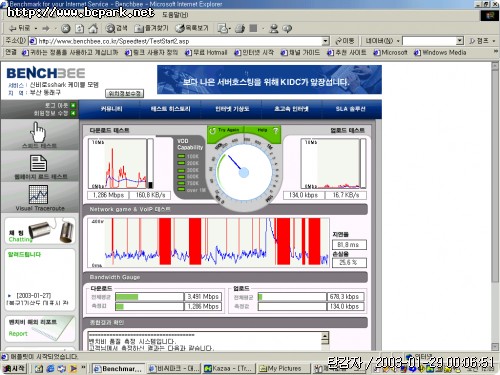Click the 로그 아웃 sidebar link
Screen dimensions: 500x375
[x=60, y=105]
